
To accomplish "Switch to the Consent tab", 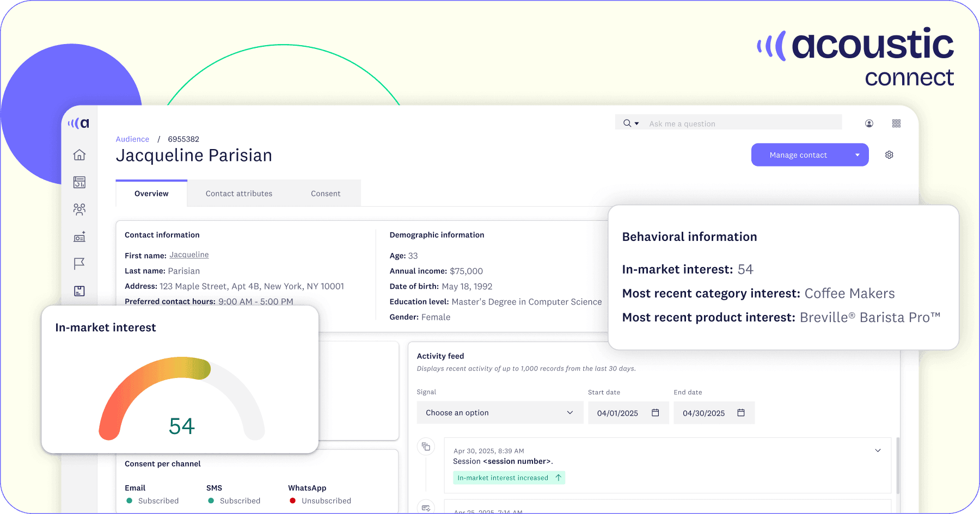I will click(x=326, y=194).
